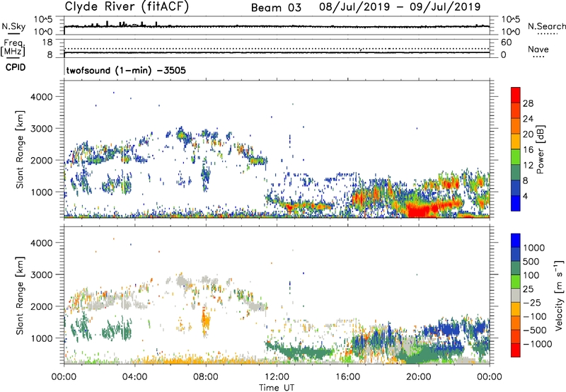Click the 'Power [dB]' color bar label
The image size is (566, 392).
click(x=540, y=149)
